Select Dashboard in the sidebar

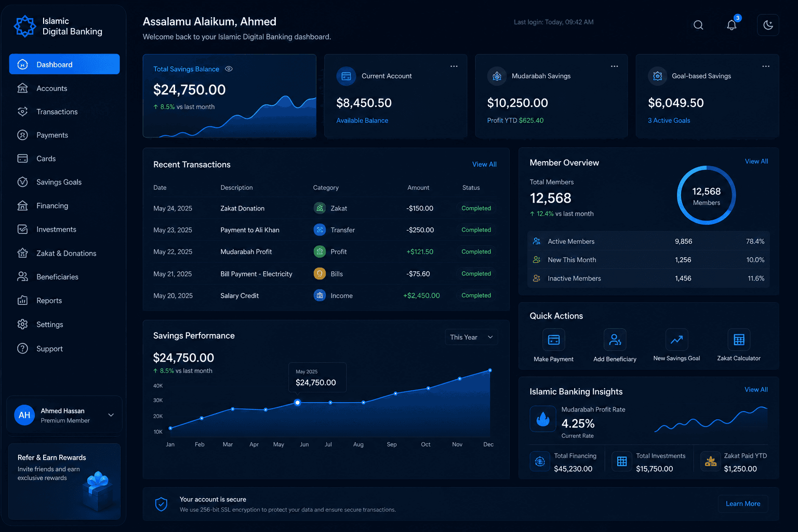tap(64, 64)
